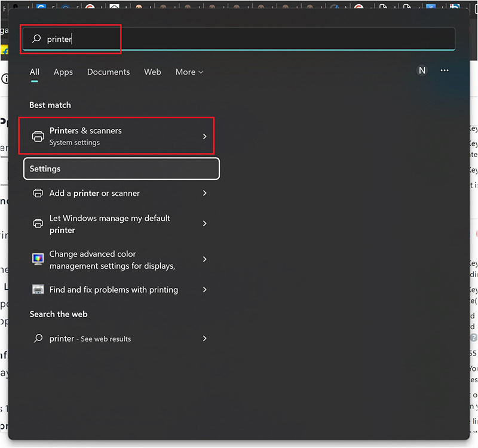The width and height of the screenshot is (478, 448).
Task: Click the chevron beside Add a printer or scanner
Action: [x=205, y=194]
